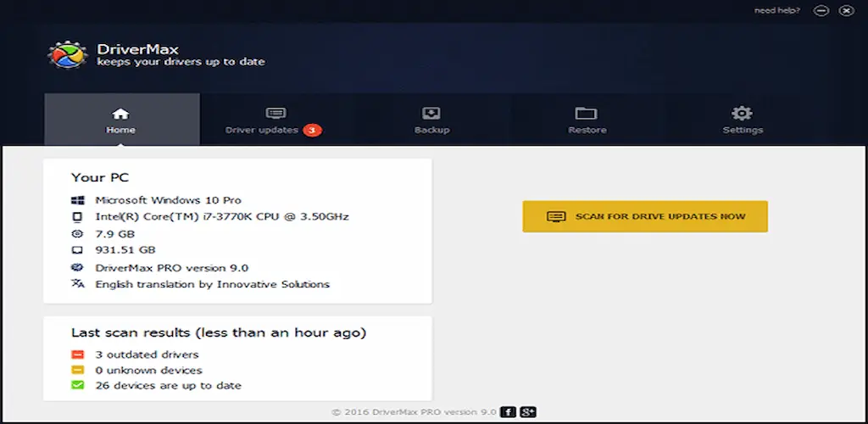Click the need help? link

(x=778, y=11)
